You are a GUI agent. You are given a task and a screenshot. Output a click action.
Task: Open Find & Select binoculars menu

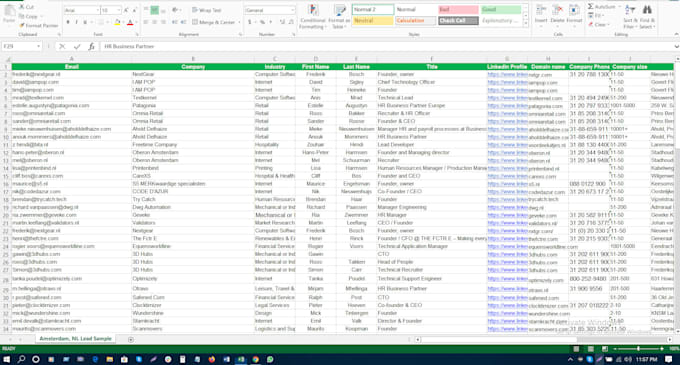tap(647, 16)
